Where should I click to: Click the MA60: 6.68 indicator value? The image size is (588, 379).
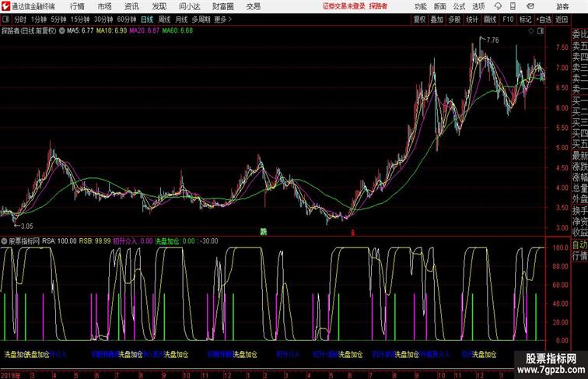coord(177,31)
